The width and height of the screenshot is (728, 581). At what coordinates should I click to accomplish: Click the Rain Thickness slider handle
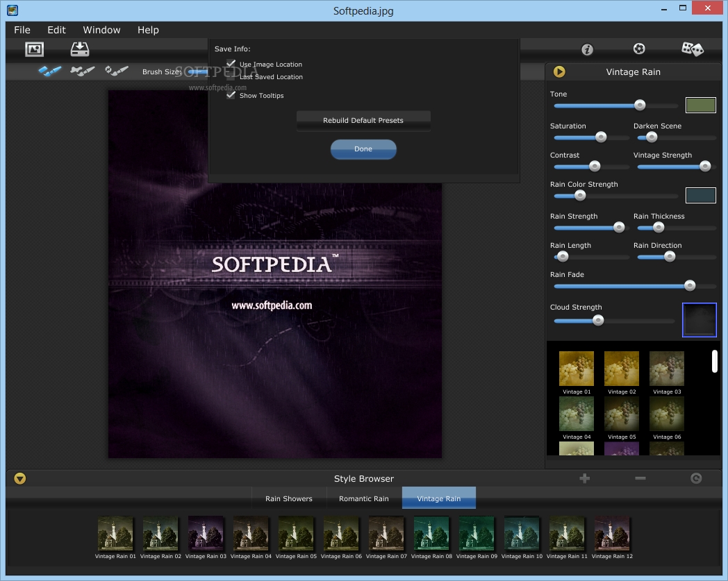tap(659, 227)
